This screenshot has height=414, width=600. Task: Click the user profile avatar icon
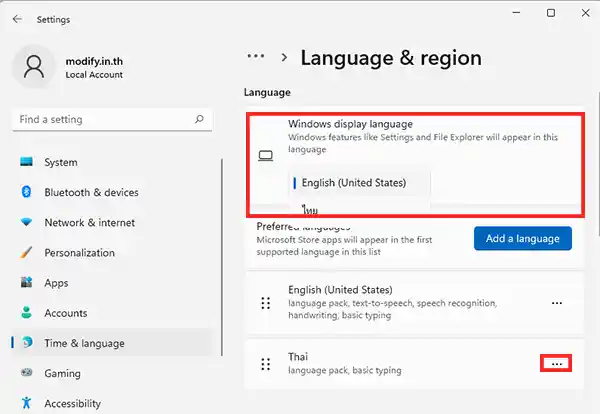click(x=33, y=67)
